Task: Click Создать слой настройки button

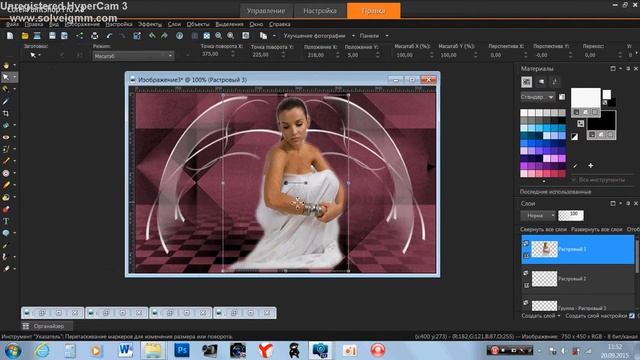Action: tap(596, 316)
